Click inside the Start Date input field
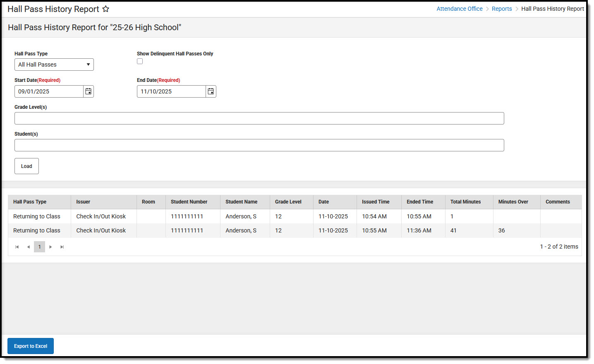This screenshot has width=594, height=364. click(48, 91)
